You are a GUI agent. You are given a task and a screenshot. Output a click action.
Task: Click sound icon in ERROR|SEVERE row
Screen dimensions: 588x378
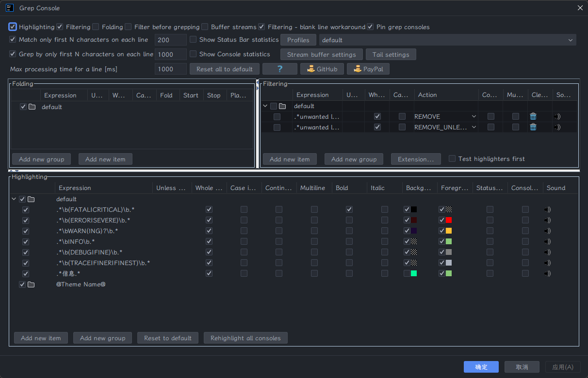tap(548, 220)
